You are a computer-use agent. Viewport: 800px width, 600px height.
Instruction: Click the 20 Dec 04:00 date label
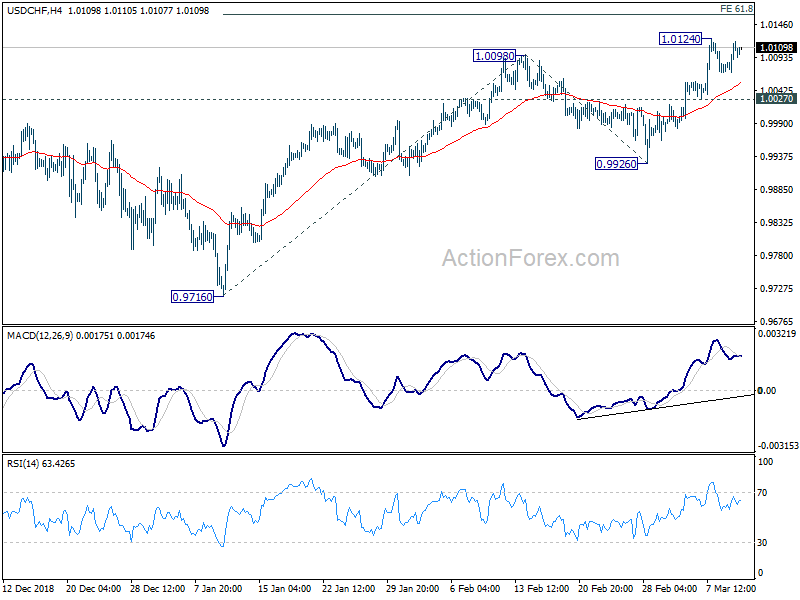[x=93, y=588]
